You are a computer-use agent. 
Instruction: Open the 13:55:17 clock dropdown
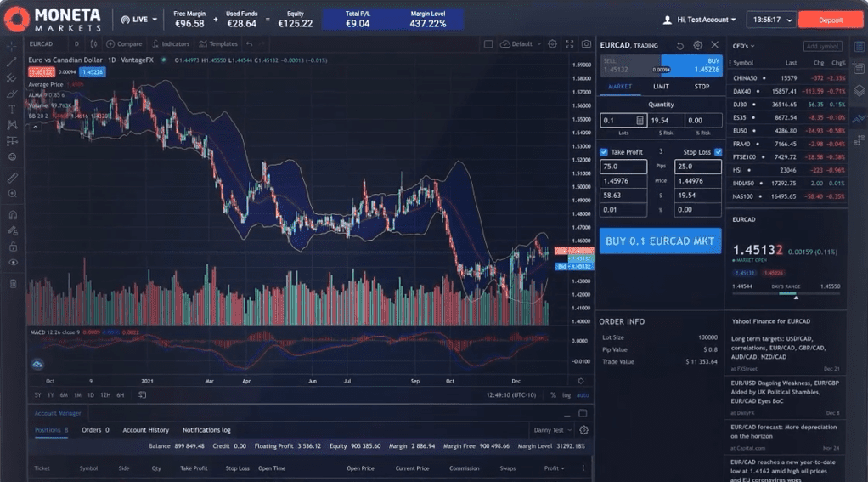771,20
